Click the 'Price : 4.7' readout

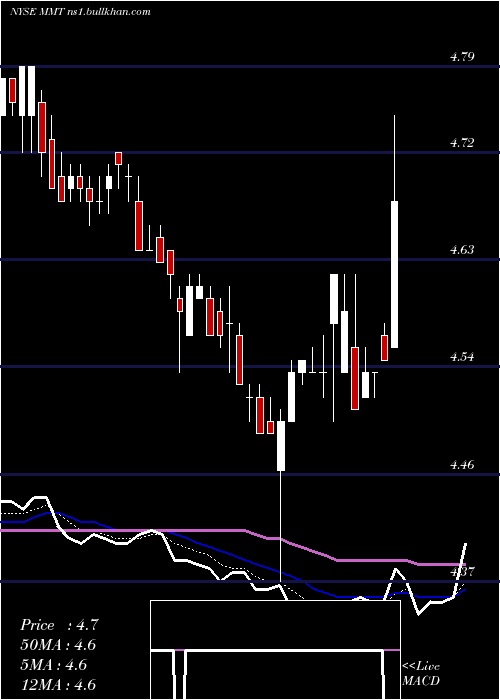tap(59, 625)
